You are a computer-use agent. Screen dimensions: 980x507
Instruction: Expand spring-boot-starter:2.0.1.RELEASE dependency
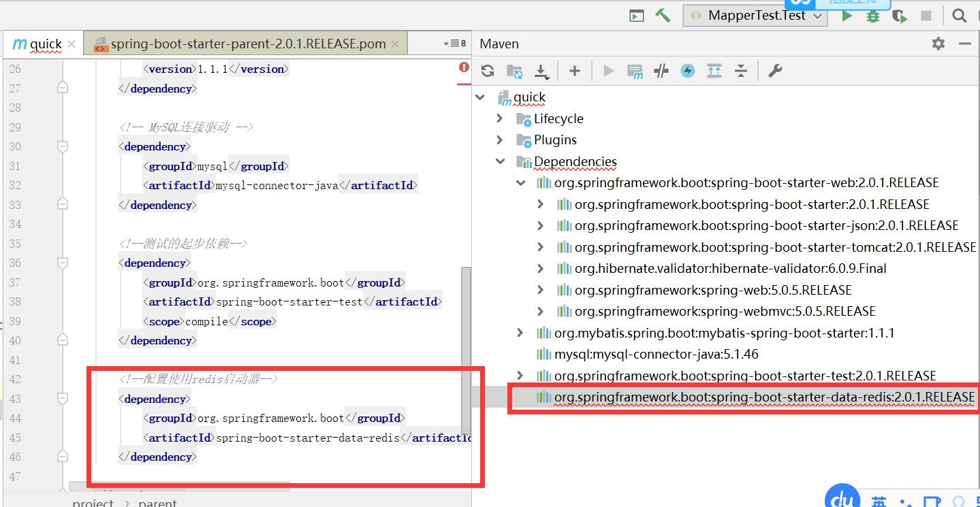point(541,204)
